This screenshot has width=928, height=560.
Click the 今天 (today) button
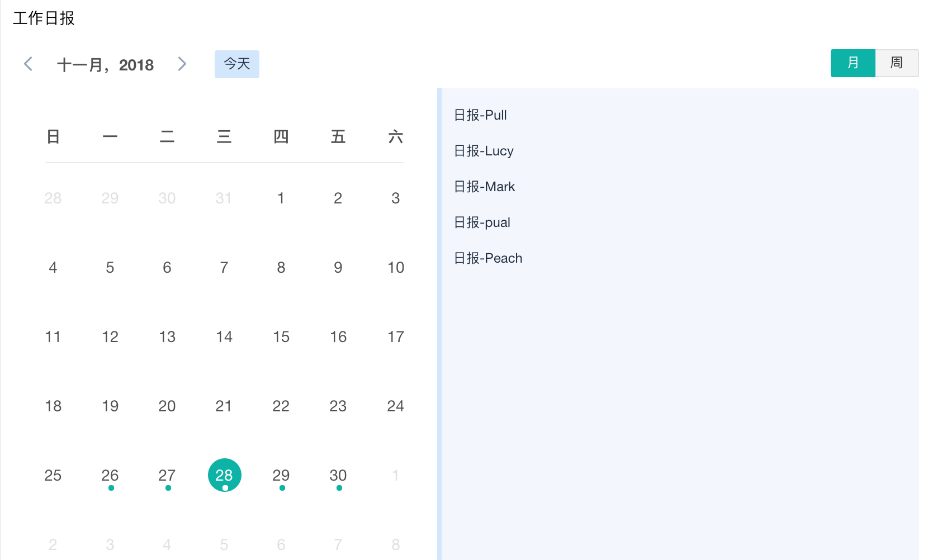[x=236, y=64]
